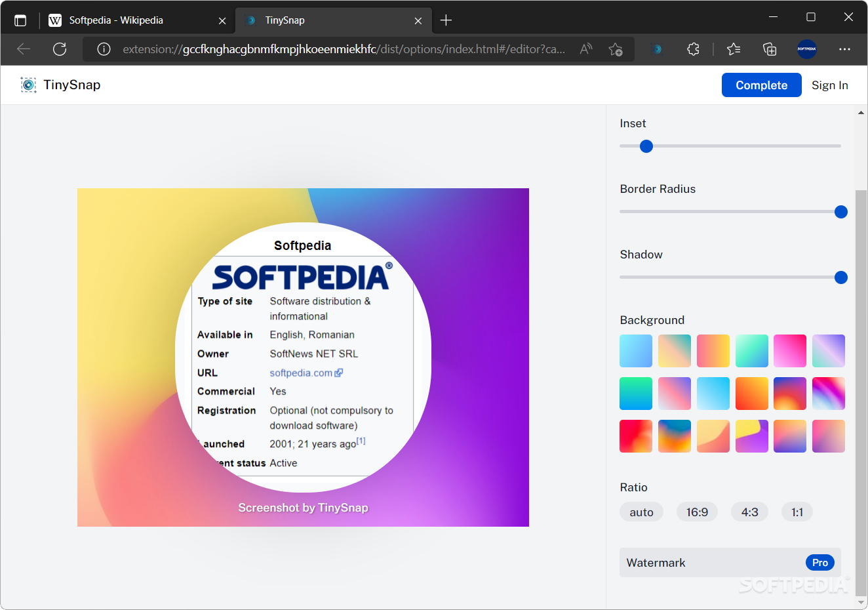
Task: Add this page to favorites
Action: point(616,49)
